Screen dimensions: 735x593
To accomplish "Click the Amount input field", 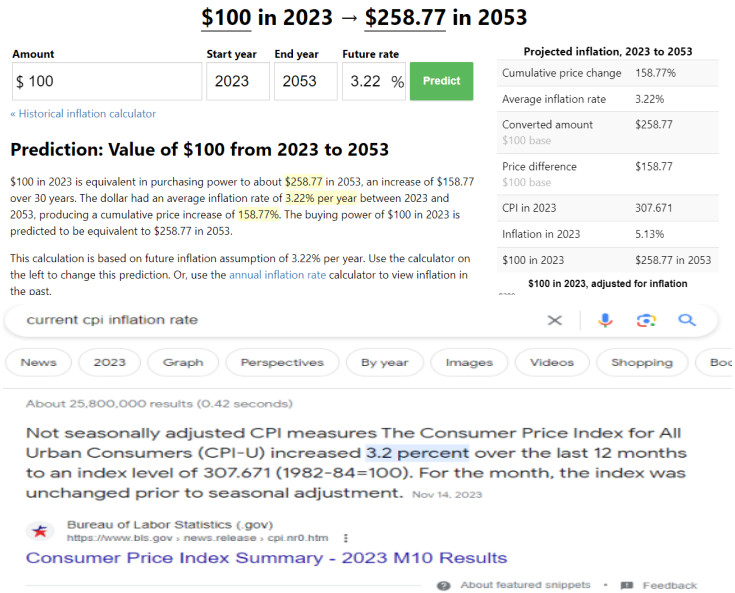I will pyautogui.click(x=107, y=81).
